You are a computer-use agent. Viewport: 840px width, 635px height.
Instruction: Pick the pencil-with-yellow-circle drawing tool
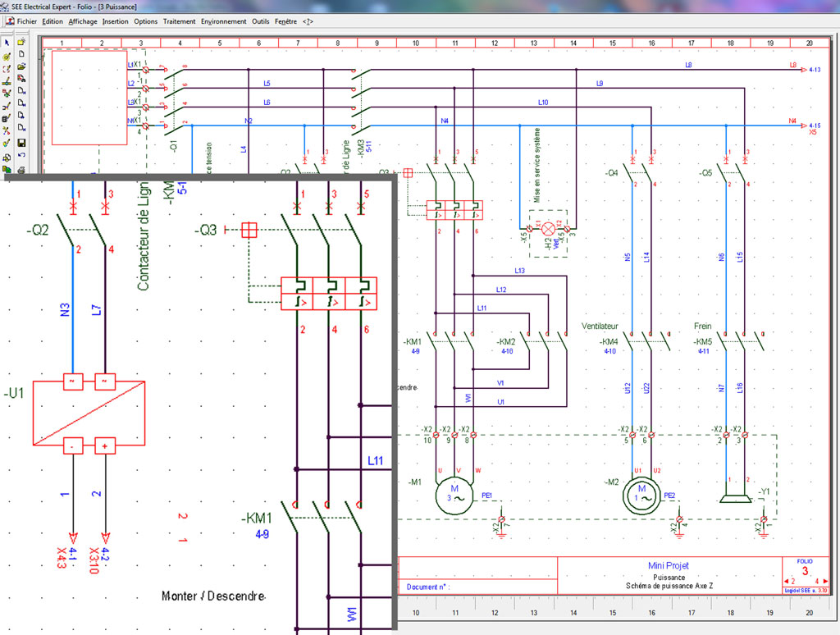(x=7, y=57)
